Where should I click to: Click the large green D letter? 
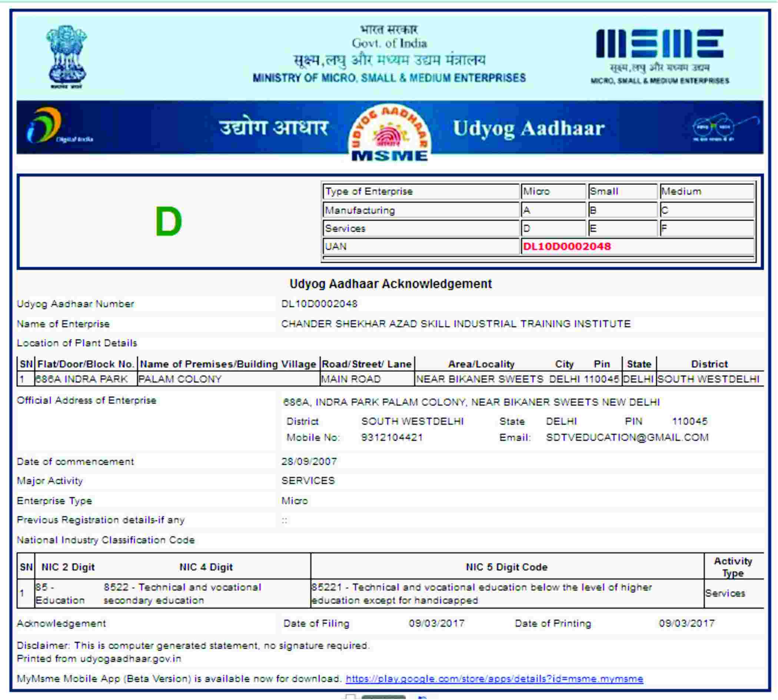pyautogui.click(x=168, y=221)
